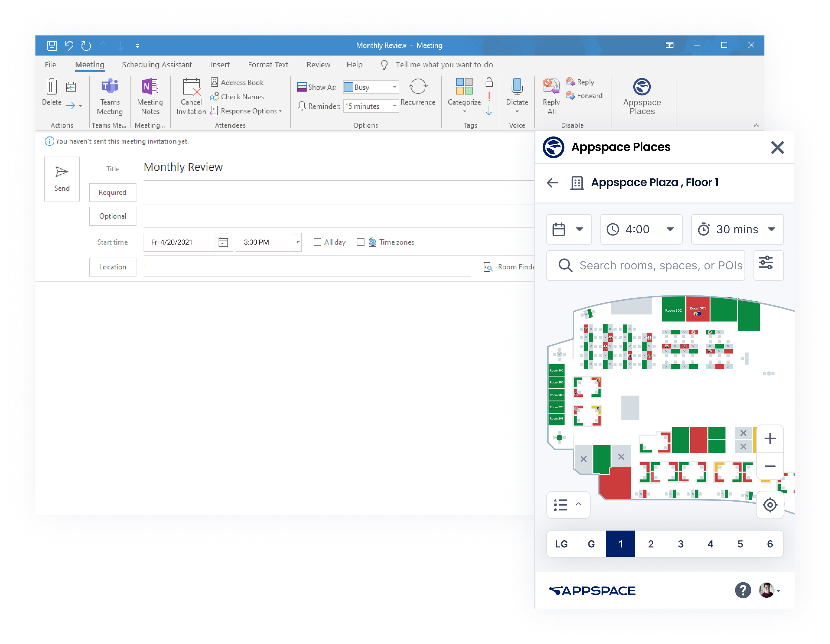830x644 pixels.
Task: Open the Help tab
Action: point(354,65)
